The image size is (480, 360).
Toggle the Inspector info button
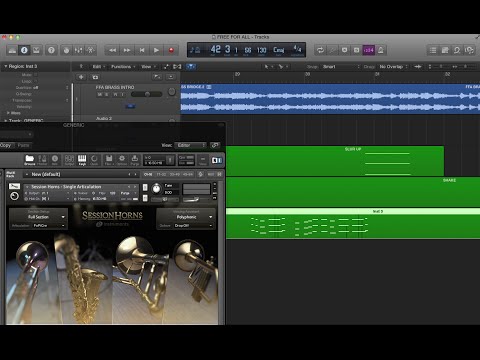24,50
